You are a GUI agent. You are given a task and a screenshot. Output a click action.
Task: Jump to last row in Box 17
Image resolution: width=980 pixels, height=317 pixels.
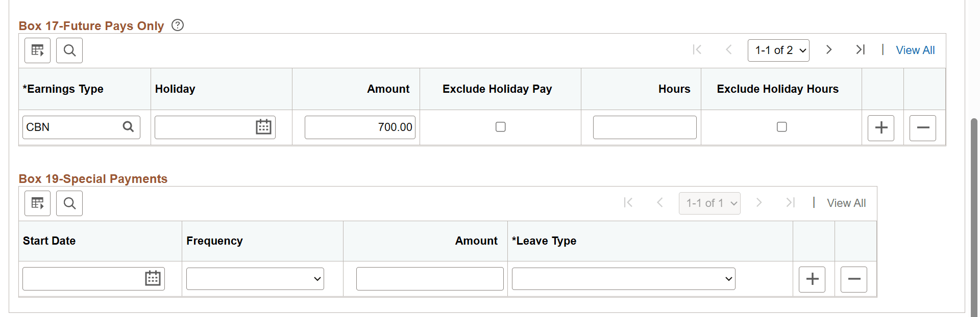click(x=861, y=50)
